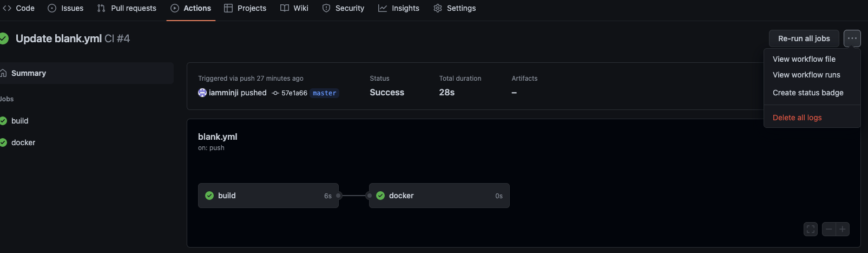
Task: Click the Security shield icon
Action: [326, 8]
